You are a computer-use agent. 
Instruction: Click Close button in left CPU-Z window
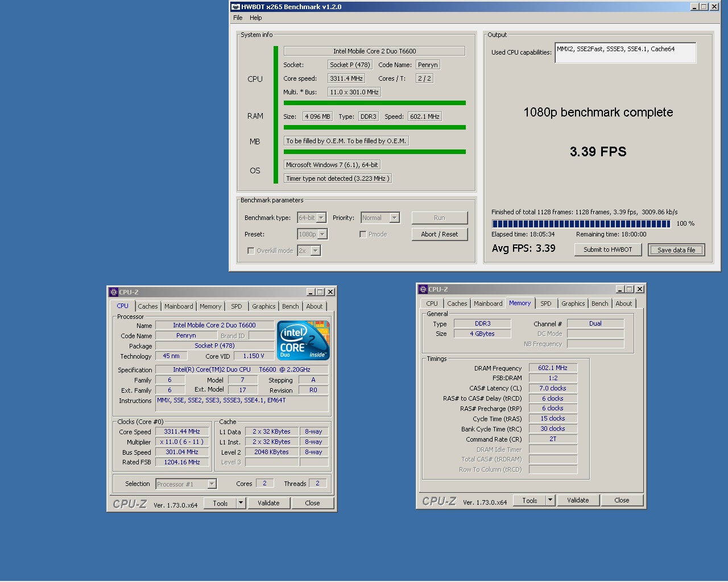coord(312,503)
